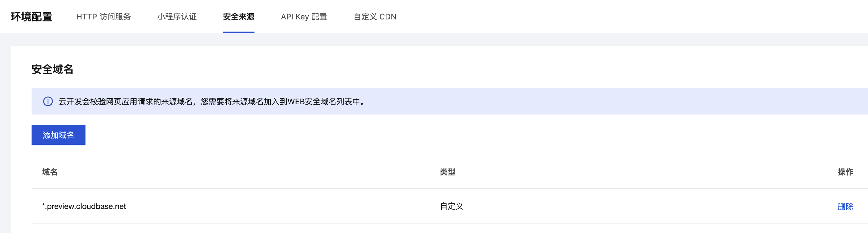
Task: Click the "Key" word in API Key 配置
Action: point(302,16)
